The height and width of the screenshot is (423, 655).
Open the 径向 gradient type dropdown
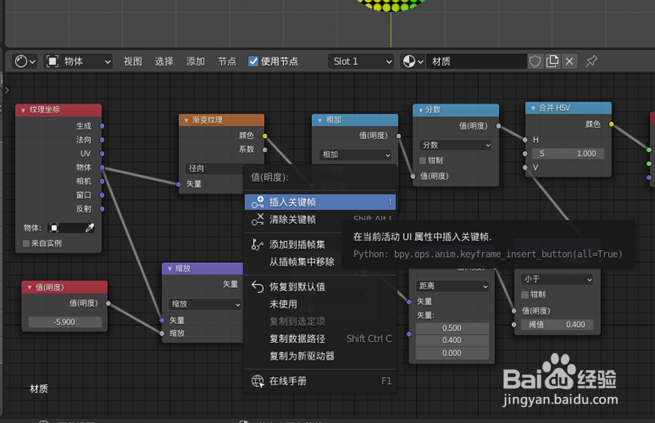[x=214, y=168]
